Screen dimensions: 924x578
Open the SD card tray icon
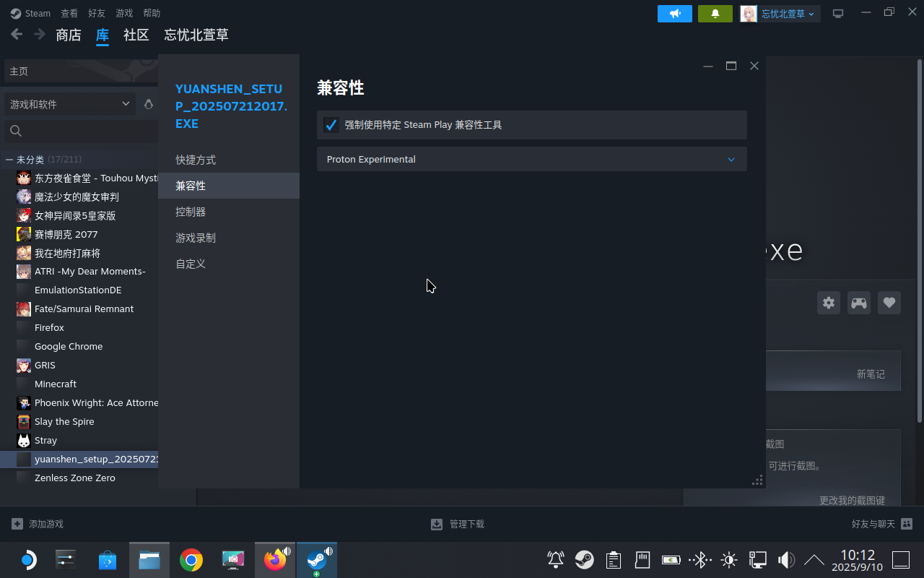point(642,560)
